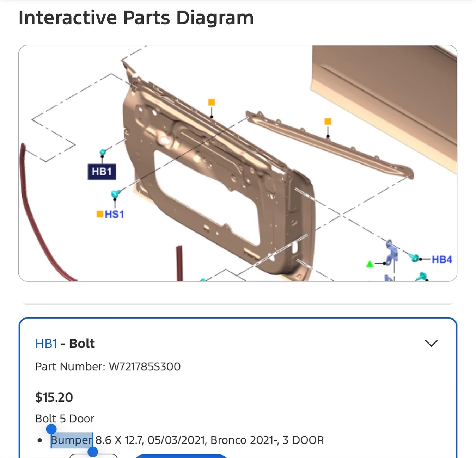The width and height of the screenshot is (476, 458).
Task: Click the highlighted word Bumper
Action: [x=72, y=440]
